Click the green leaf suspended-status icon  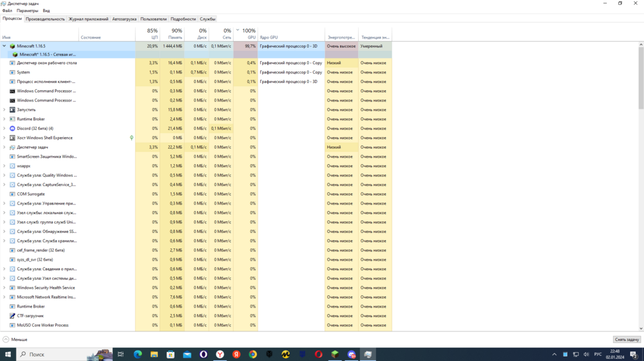[x=131, y=138]
